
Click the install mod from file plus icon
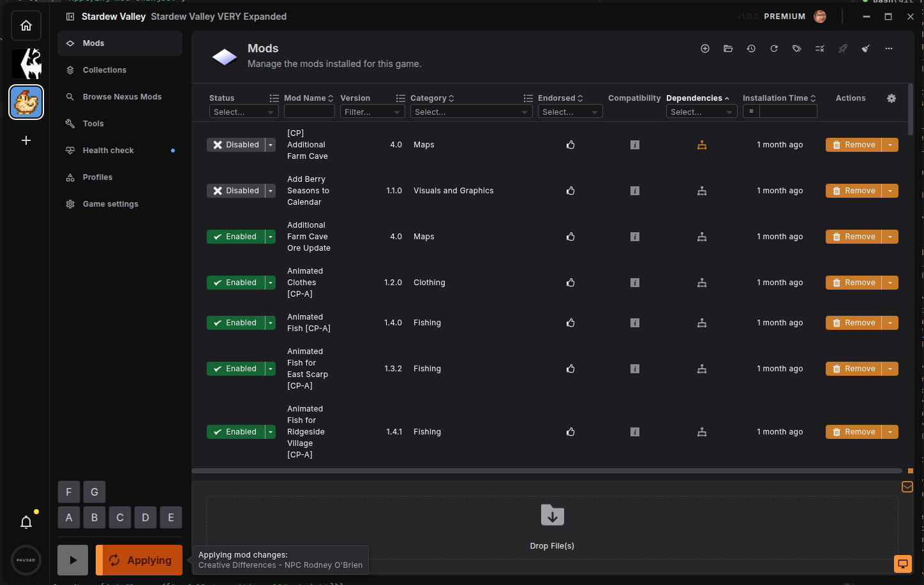coord(705,48)
